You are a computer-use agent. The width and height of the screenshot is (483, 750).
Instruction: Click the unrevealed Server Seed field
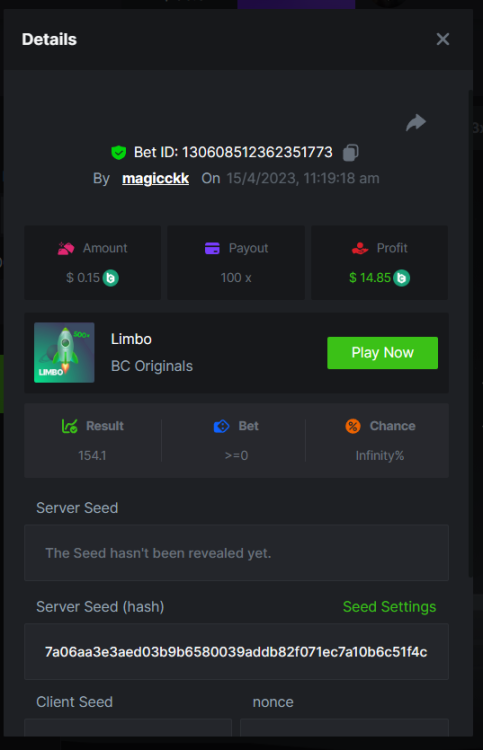pos(236,553)
